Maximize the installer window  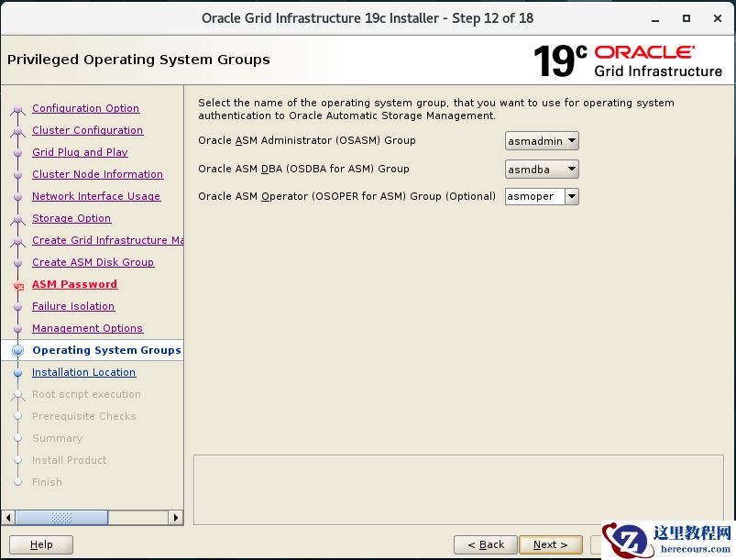[x=687, y=18]
